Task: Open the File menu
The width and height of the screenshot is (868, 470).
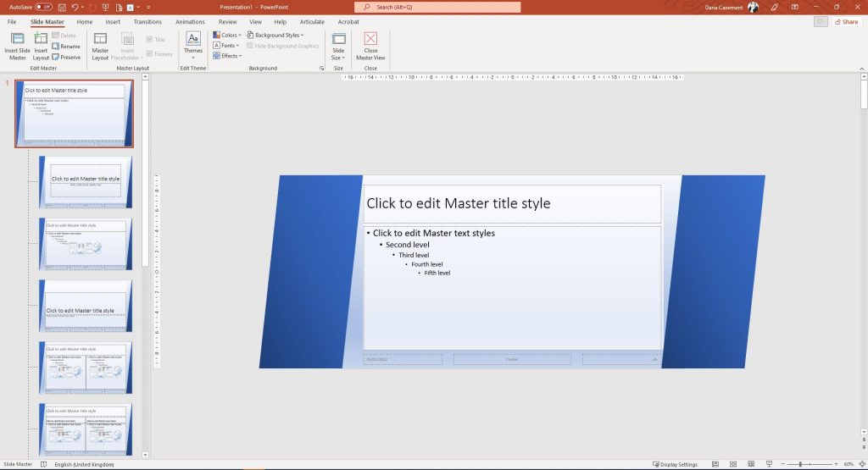Action: click(x=12, y=21)
